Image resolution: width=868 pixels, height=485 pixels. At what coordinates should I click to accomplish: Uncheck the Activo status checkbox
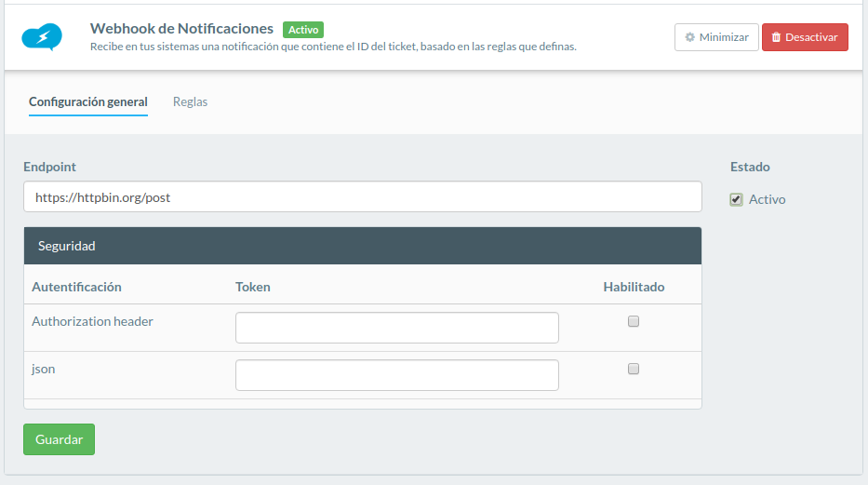(x=736, y=199)
